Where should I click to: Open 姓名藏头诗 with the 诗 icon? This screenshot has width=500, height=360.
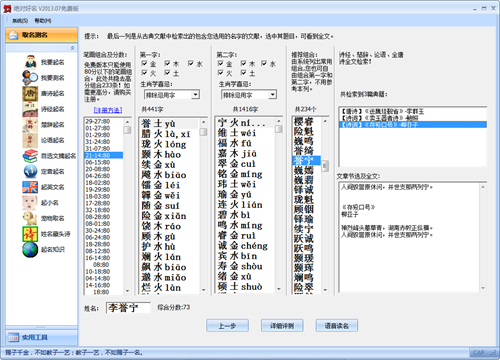(47, 234)
